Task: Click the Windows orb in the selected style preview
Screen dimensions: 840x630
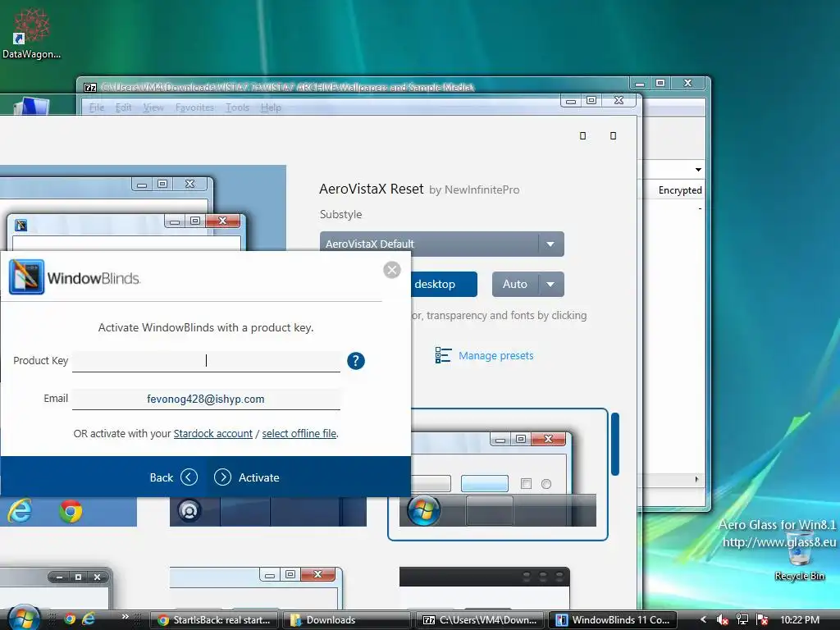Action: (423, 510)
